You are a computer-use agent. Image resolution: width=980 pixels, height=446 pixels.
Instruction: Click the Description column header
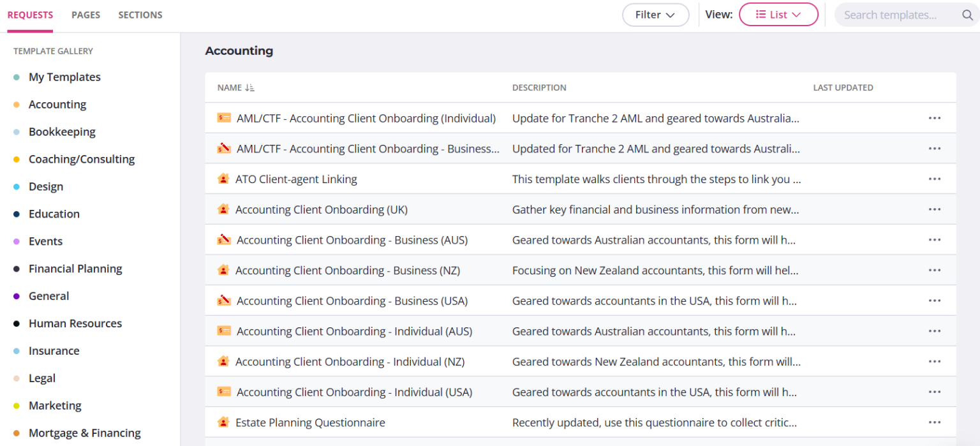(x=539, y=87)
